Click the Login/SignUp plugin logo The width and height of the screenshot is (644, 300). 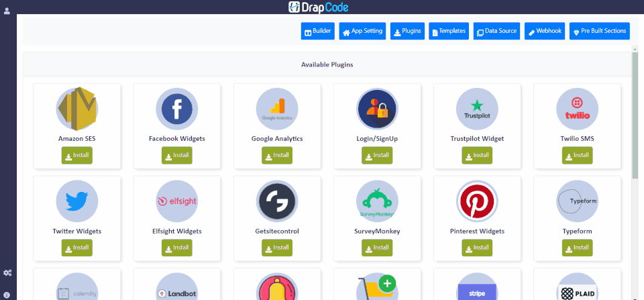(377, 109)
